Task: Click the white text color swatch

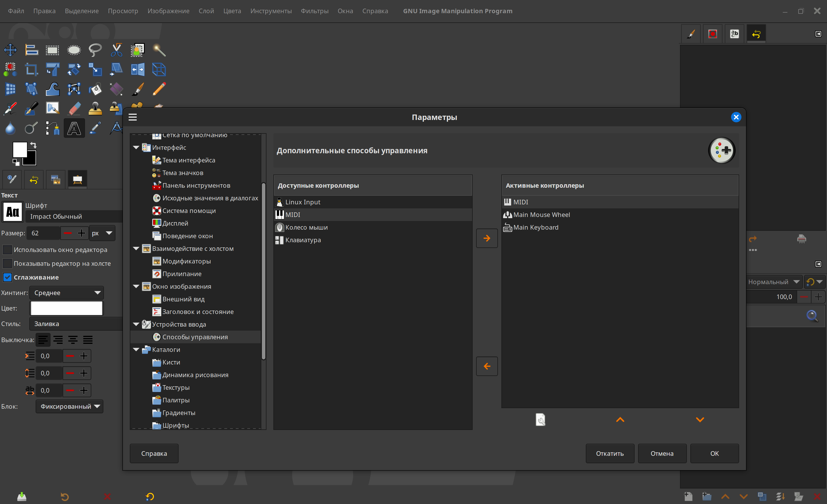Action: [66, 308]
